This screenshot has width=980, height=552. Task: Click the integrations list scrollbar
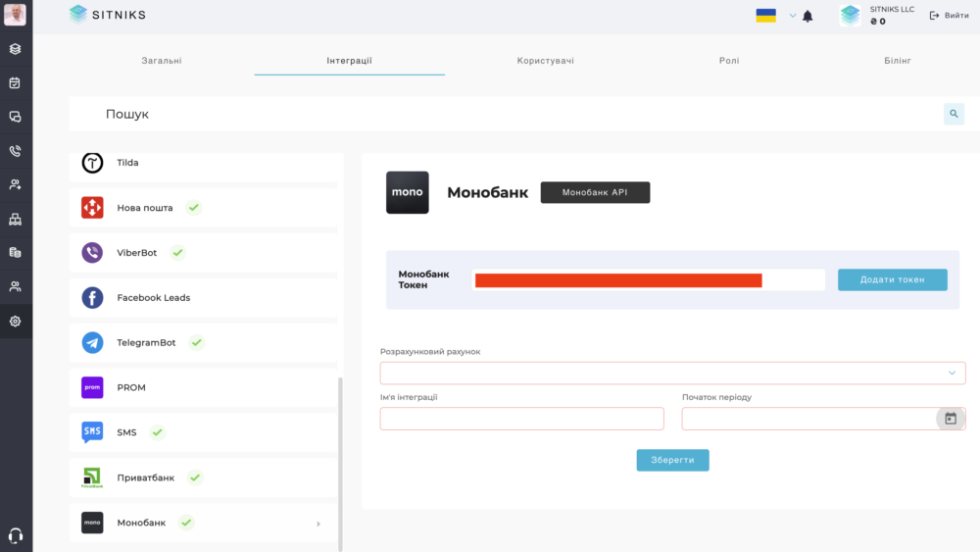coord(340,464)
